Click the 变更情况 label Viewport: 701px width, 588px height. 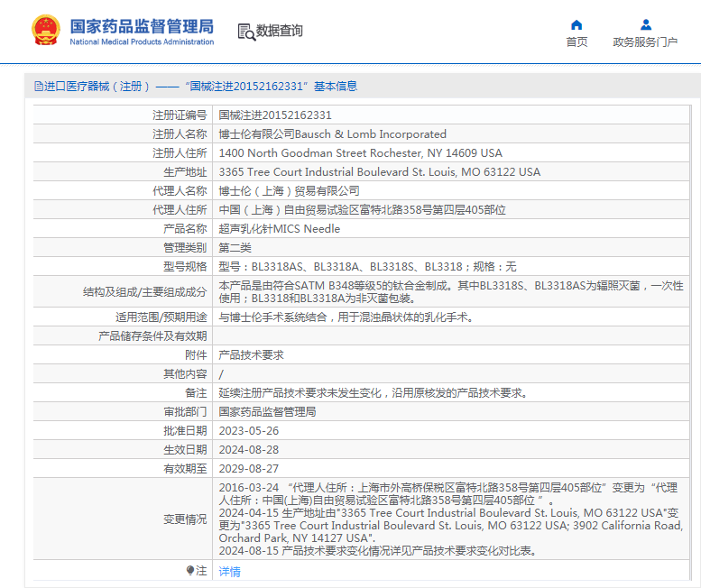click(x=185, y=519)
